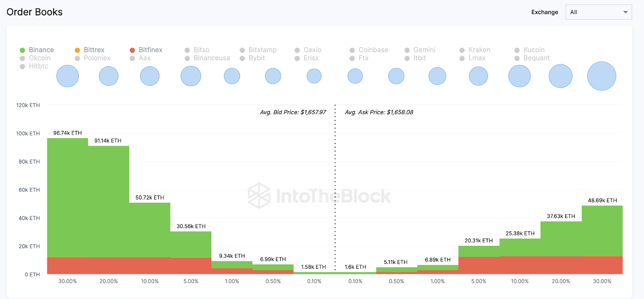Click the gray dot beside Bitstamp
The height and width of the screenshot is (299, 644).
[242, 50]
